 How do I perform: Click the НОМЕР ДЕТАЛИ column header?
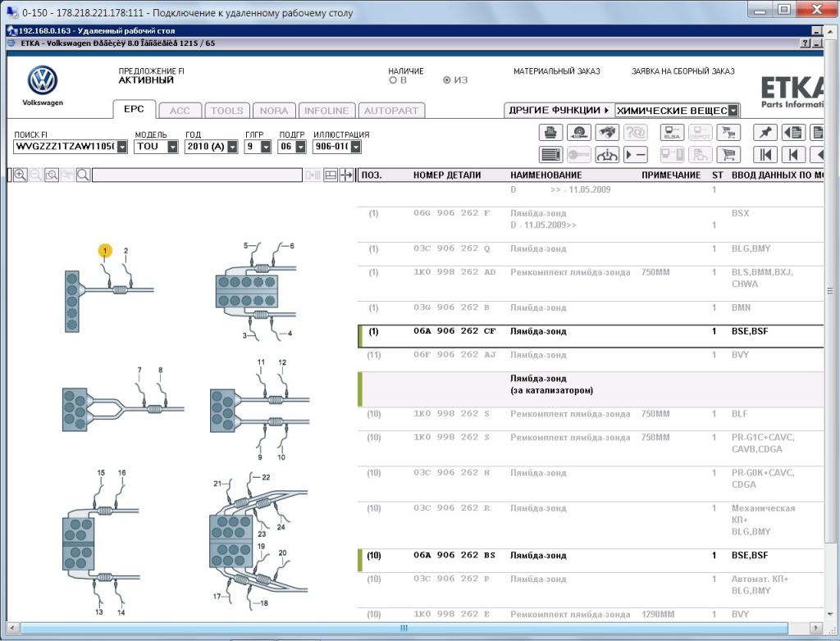(x=447, y=175)
